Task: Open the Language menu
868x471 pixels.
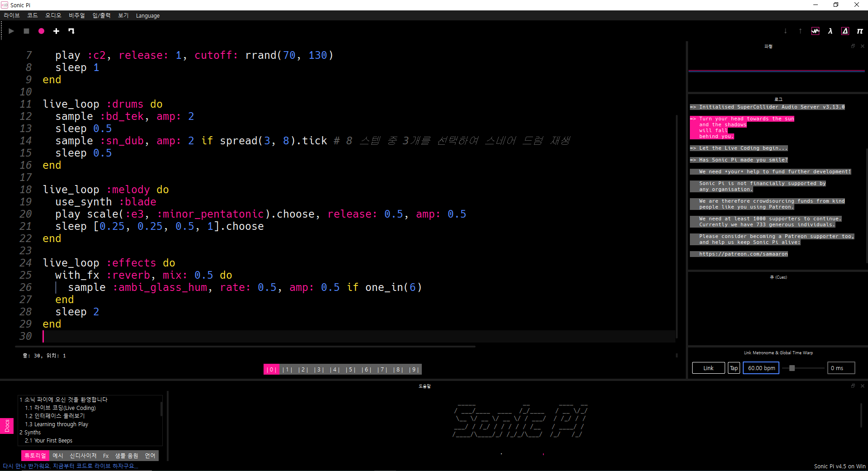Action: [x=148, y=15]
